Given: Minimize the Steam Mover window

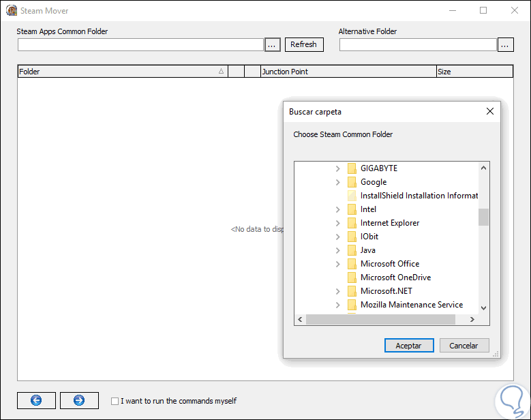Looking at the screenshot, I should [453, 10].
